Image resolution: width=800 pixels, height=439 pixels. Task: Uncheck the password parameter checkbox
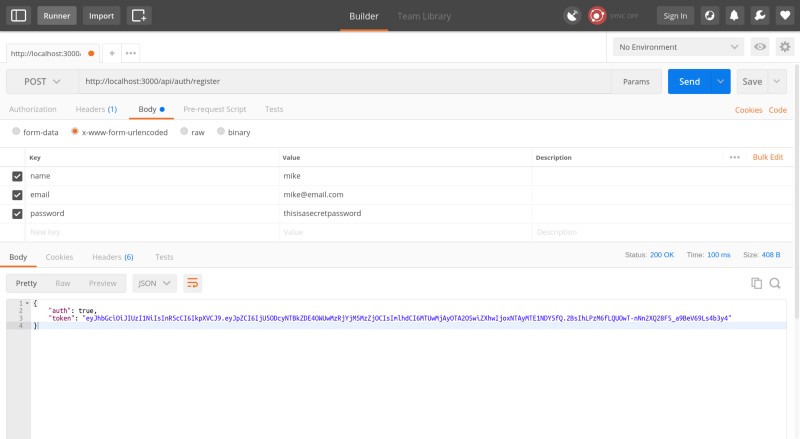[x=17, y=213]
